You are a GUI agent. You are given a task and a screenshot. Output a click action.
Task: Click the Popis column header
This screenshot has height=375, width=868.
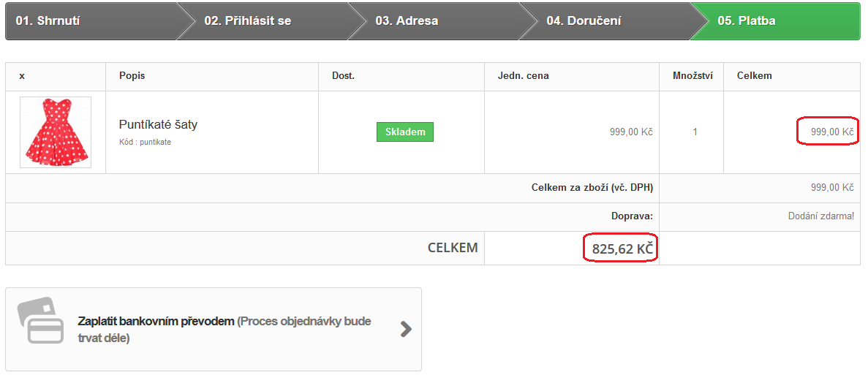point(132,76)
